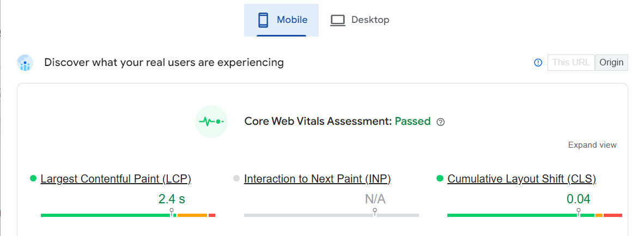Screen dimensions: 644x236
Task: Open the help question mark next to Passed
Action: (x=441, y=122)
